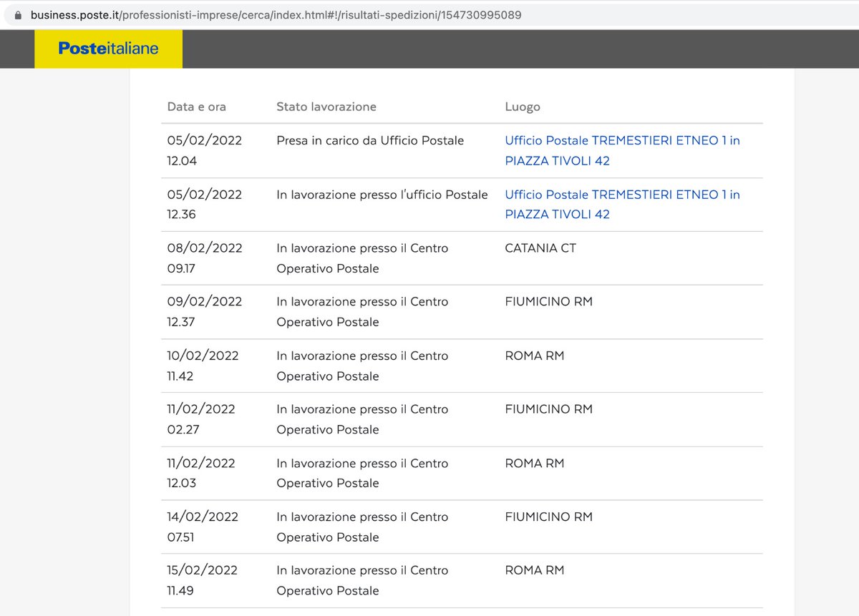Select the 14/02/2022 07.51 date cell
Screen dimensions: 859x616
[x=203, y=527]
